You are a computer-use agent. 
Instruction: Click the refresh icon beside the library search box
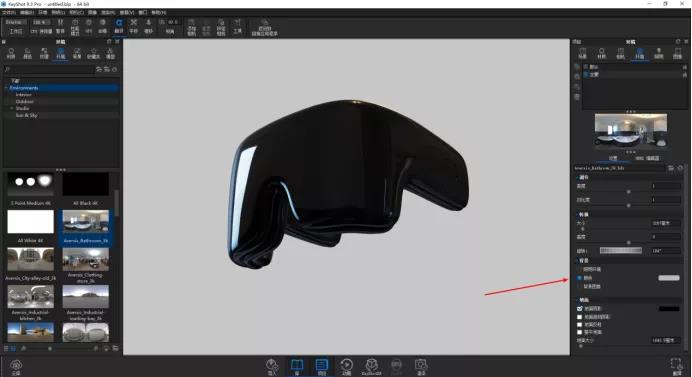[115, 69]
